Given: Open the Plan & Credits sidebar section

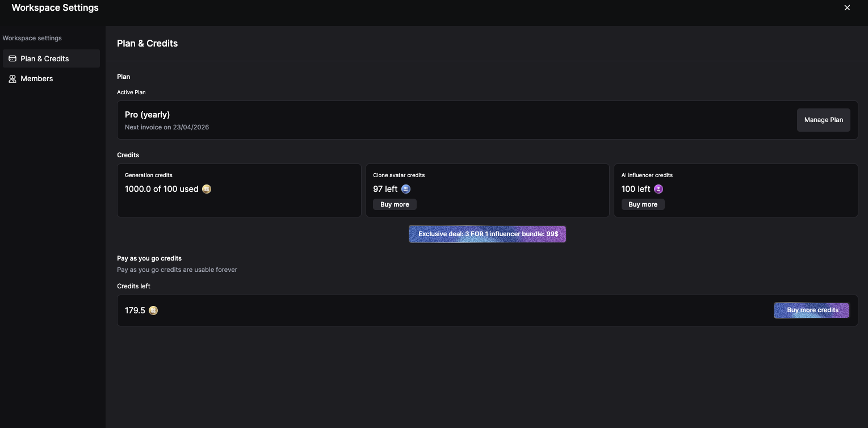Looking at the screenshot, I should point(51,58).
